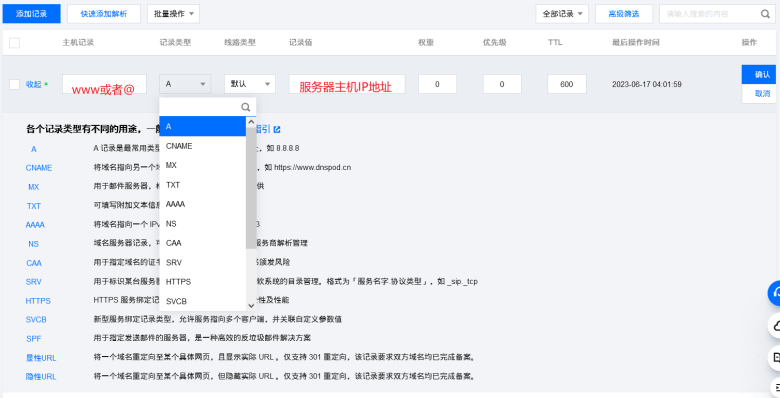This screenshot has width=780, height=398.
Task: Click the SPF link in help list
Action: pos(34,339)
